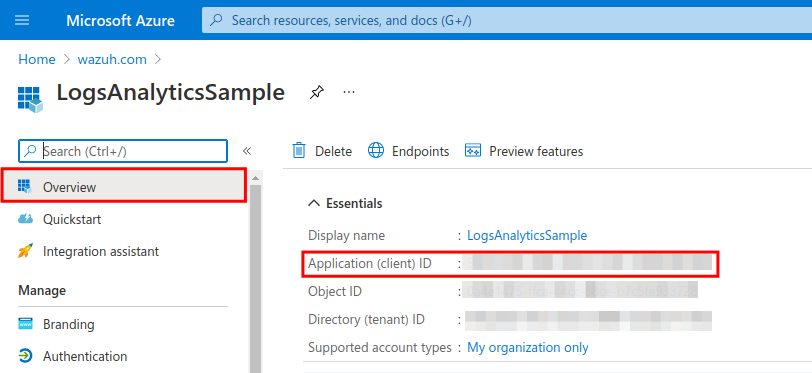Open Authentication under Manage
The height and width of the screenshot is (373, 812).
[x=85, y=356]
